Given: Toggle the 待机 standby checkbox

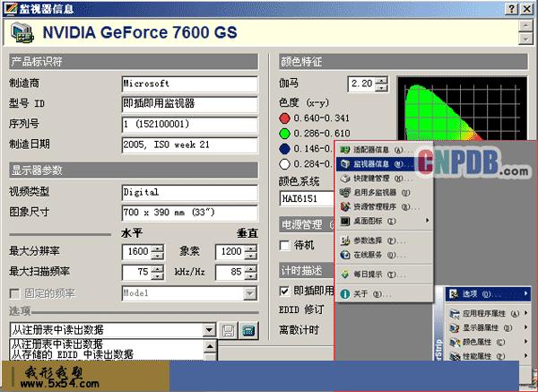Looking at the screenshot, I should 284,246.
